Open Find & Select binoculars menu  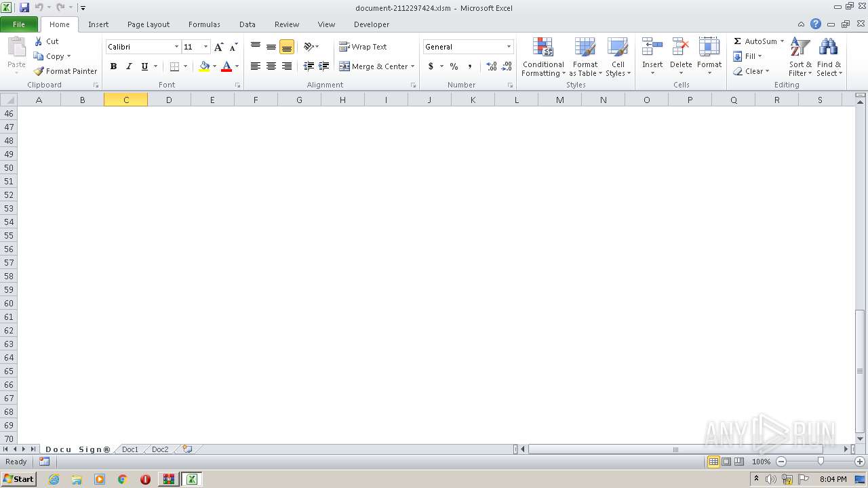(829, 58)
